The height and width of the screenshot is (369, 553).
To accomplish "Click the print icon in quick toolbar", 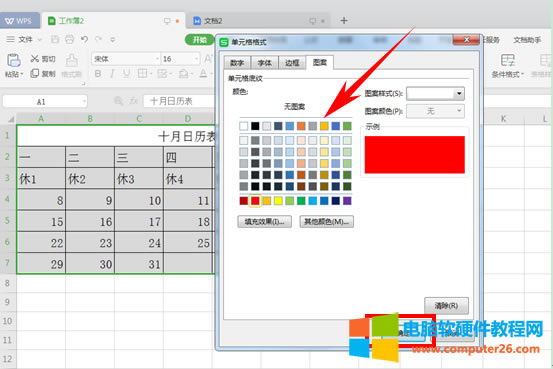I will [69, 39].
